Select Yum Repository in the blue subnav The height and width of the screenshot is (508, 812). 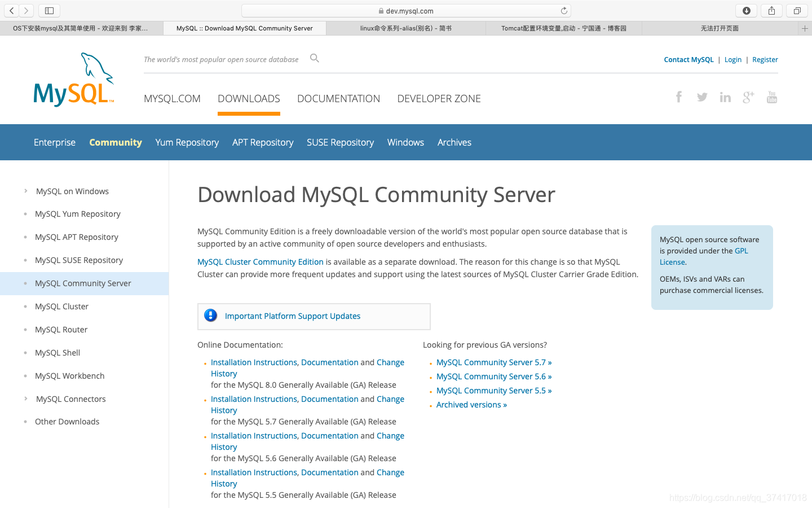(187, 142)
